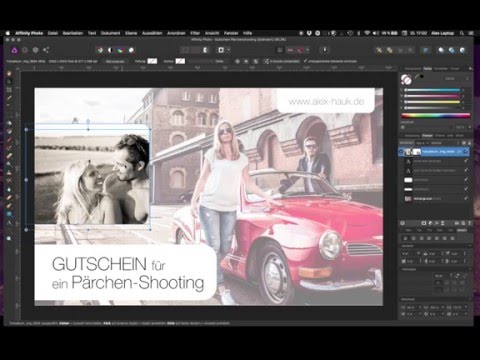The width and height of the screenshot is (480, 360).
Task: Click the www.alex-hauk.de text on canvas
Action: coord(326,101)
